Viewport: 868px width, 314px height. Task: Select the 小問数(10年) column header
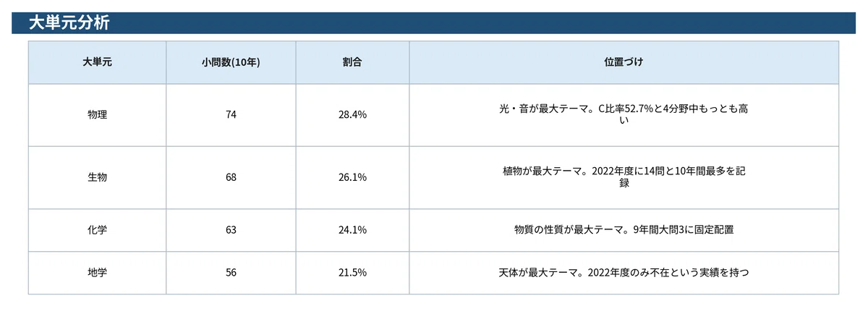[x=231, y=62]
